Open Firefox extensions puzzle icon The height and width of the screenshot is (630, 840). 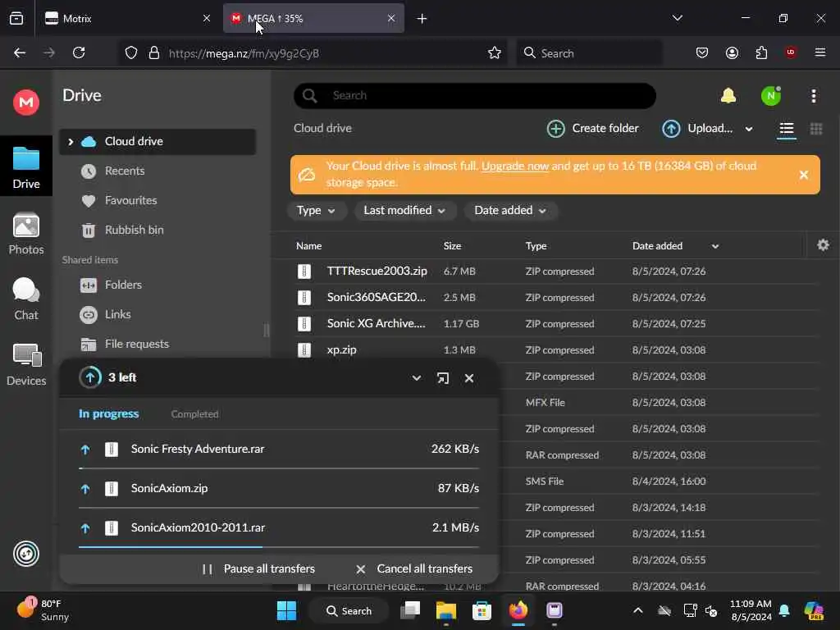click(x=761, y=52)
